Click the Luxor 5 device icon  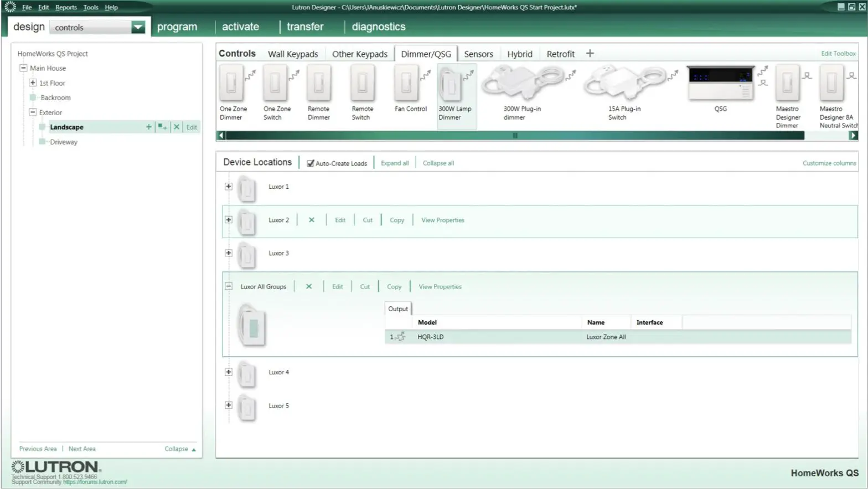[x=247, y=408]
